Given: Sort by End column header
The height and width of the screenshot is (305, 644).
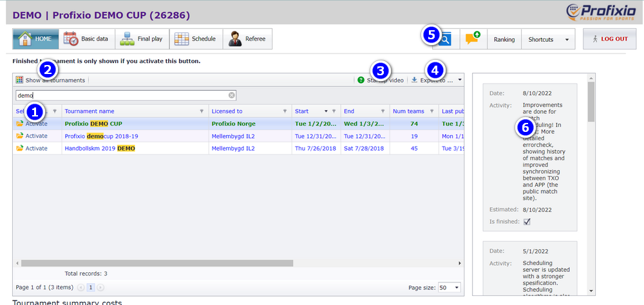Looking at the screenshot, I should pyautogui.click(x=349, y=111).
